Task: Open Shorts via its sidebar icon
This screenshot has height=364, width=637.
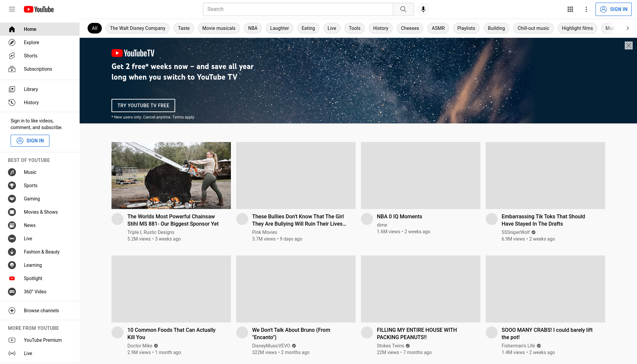Action: 12,56
